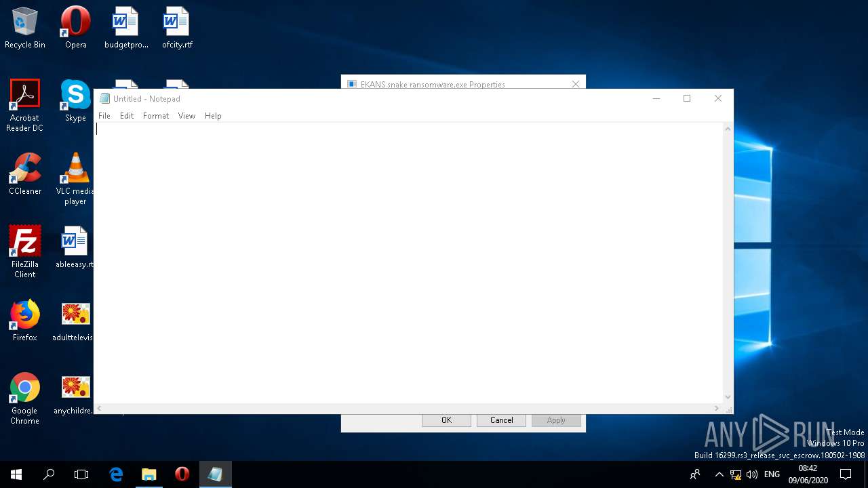Click Cancel in the Properties dialog

502,420
